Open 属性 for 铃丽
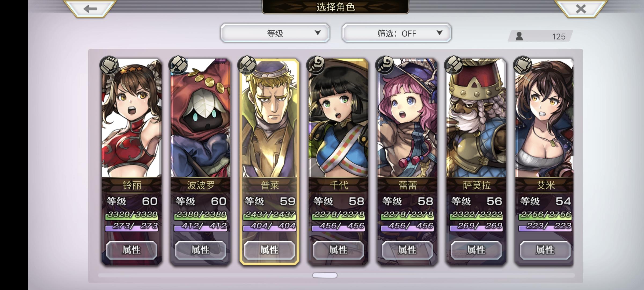This screenshot has height=290, width=644. 131,250
